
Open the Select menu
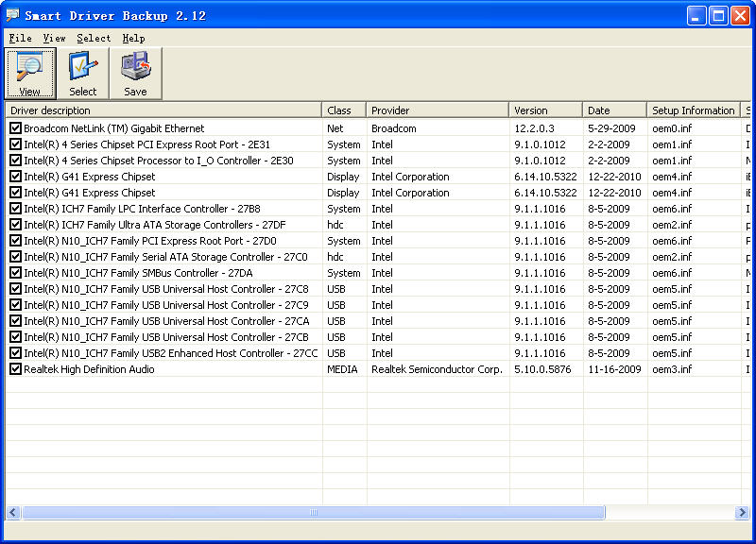[94, 38]
